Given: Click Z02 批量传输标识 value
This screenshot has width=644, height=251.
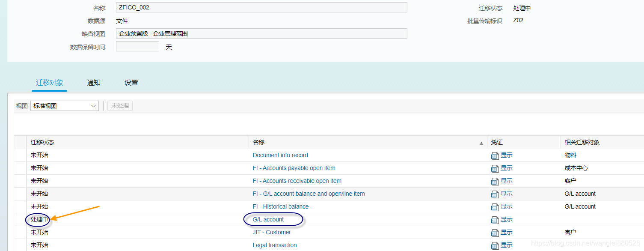Looking at the screenshot, I should [518, 20].
